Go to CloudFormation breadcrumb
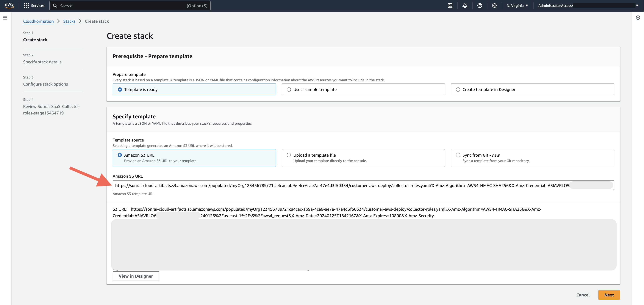 [38, 21]
